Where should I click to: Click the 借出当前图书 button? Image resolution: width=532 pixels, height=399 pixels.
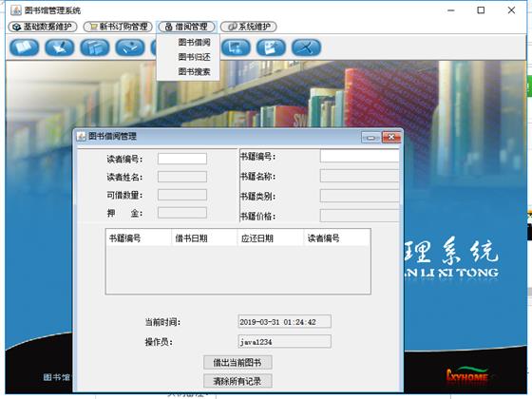237,362
